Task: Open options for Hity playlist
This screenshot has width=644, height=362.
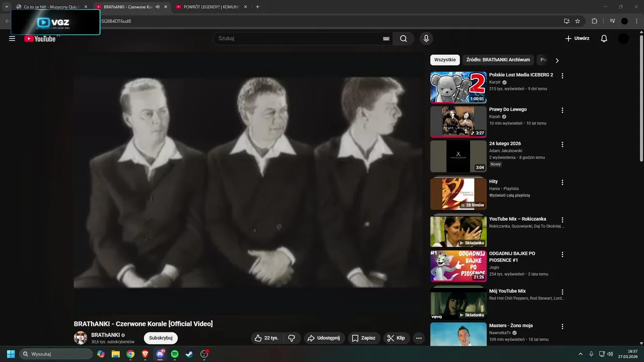Action: (x=562, y=183)
